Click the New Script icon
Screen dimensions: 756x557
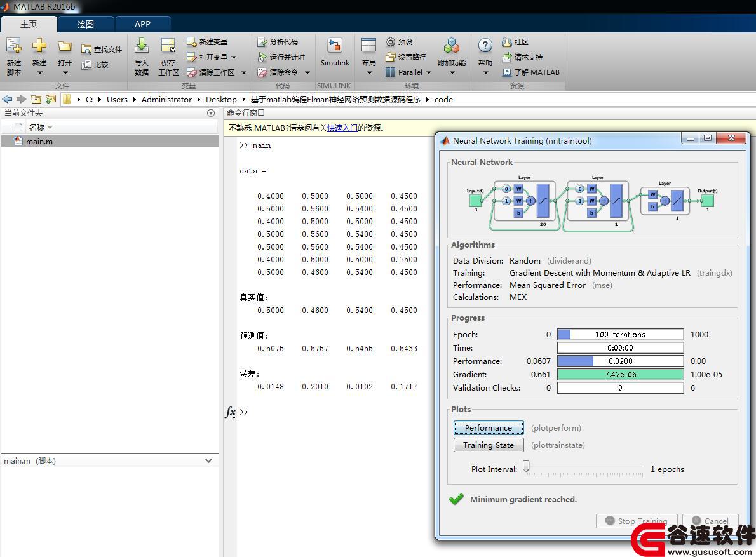coord(13,46)
